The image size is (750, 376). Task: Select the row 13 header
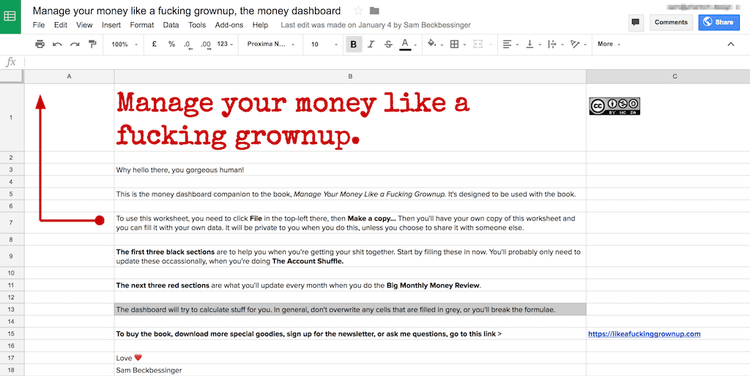point(11,310)
